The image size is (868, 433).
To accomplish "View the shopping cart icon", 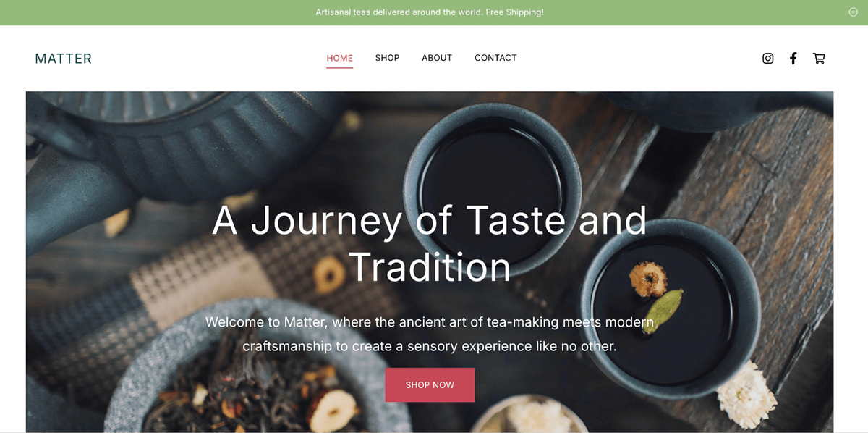I will (x=819, y=59).
